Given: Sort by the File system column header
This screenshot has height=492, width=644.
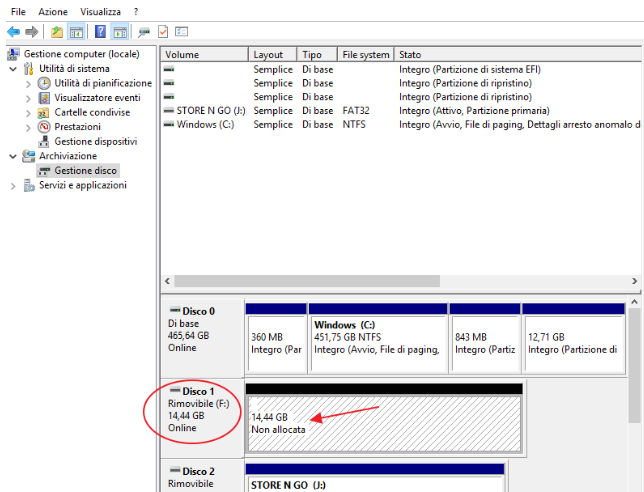Looking at the screenshot, I should pos(366,54).
